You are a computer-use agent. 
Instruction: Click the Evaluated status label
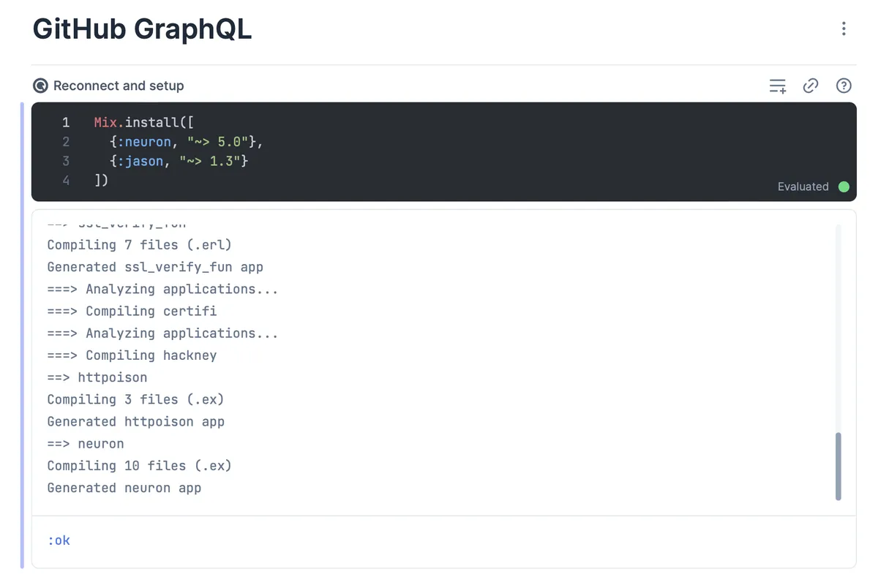click(803, 186)
